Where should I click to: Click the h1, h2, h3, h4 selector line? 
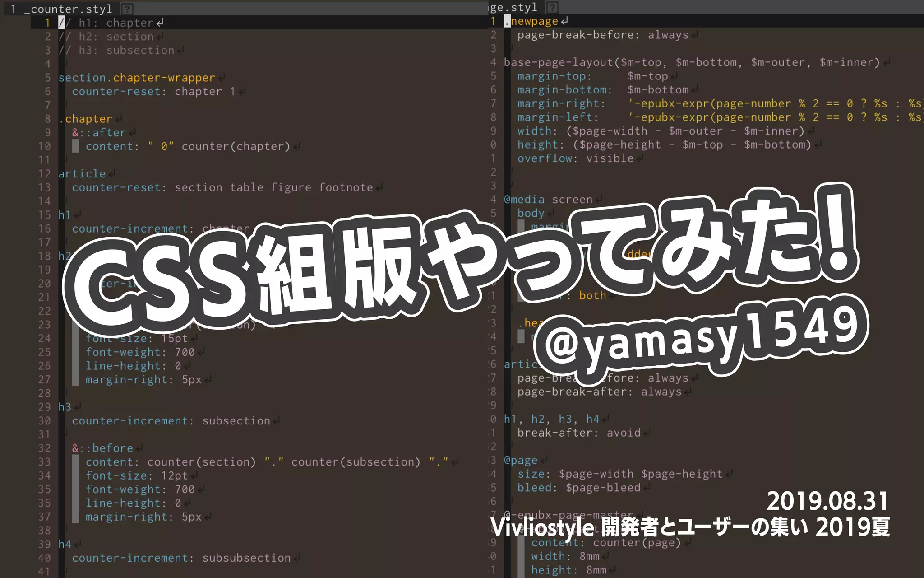pyautogui.click(x=551, y=419)
